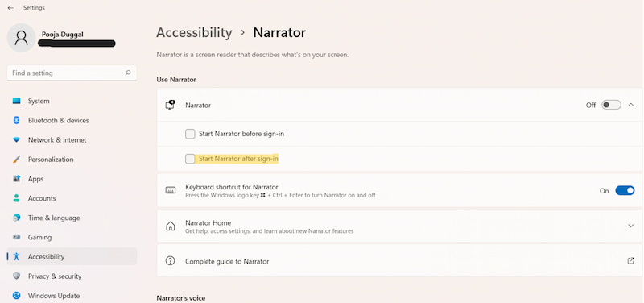Click the Apps icon in sidebar

[16, 178]
